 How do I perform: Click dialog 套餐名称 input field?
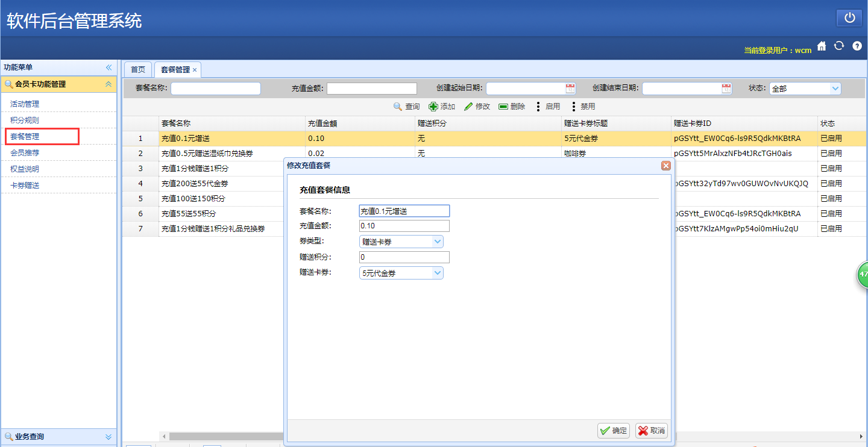(404, 211)
